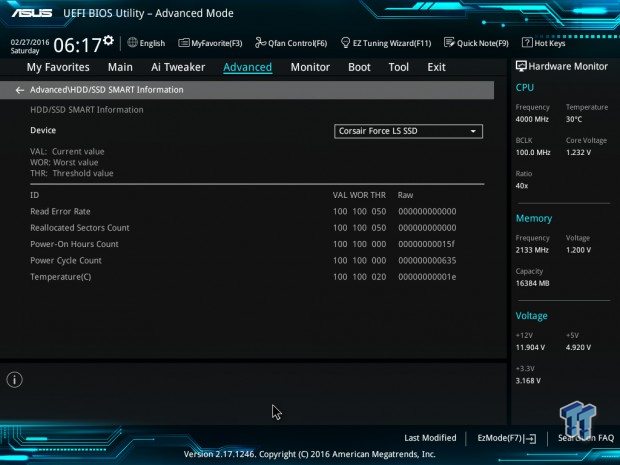Click the Hardware Monitor screen icon
Screen dimensions: 620x465
(521, 66)
